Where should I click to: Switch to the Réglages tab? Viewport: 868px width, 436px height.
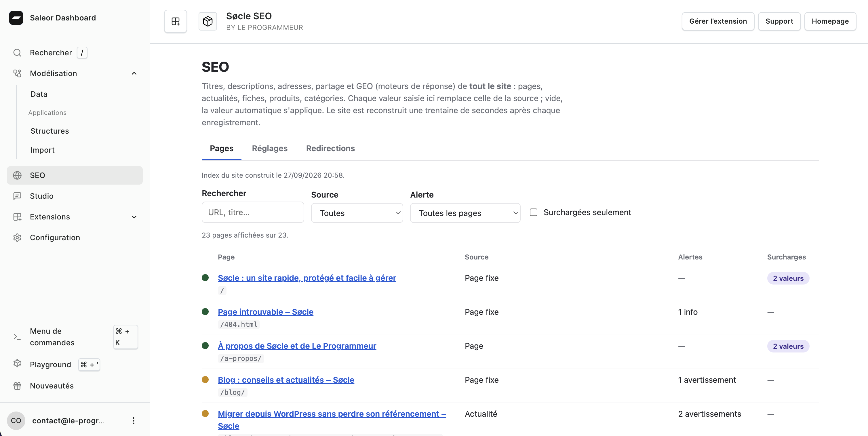pyautogui.click(x=270, y=148)
